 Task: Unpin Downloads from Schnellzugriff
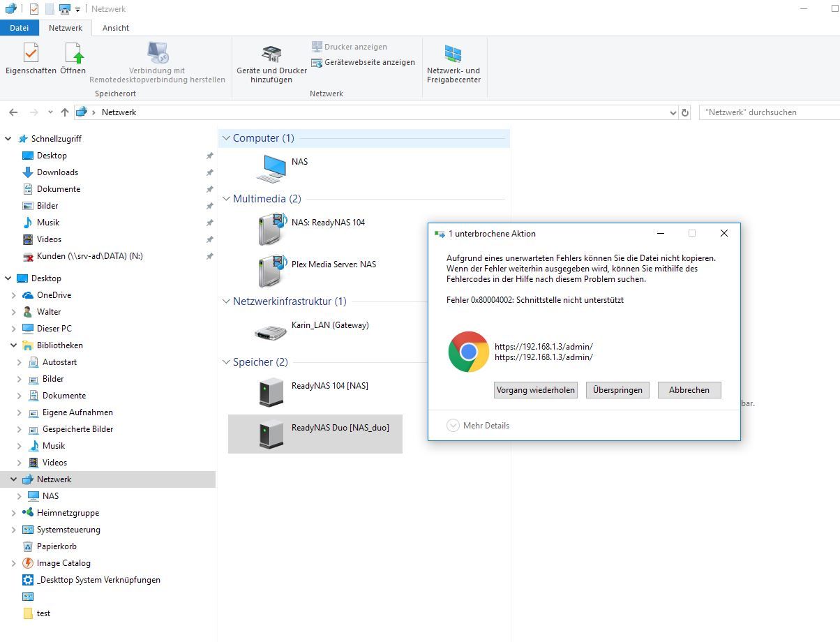click(209, 172)
